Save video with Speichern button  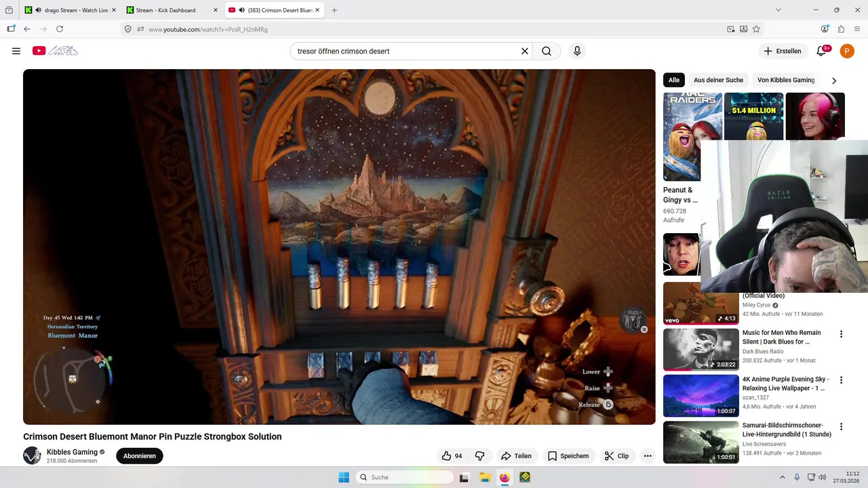pos(568,456)
